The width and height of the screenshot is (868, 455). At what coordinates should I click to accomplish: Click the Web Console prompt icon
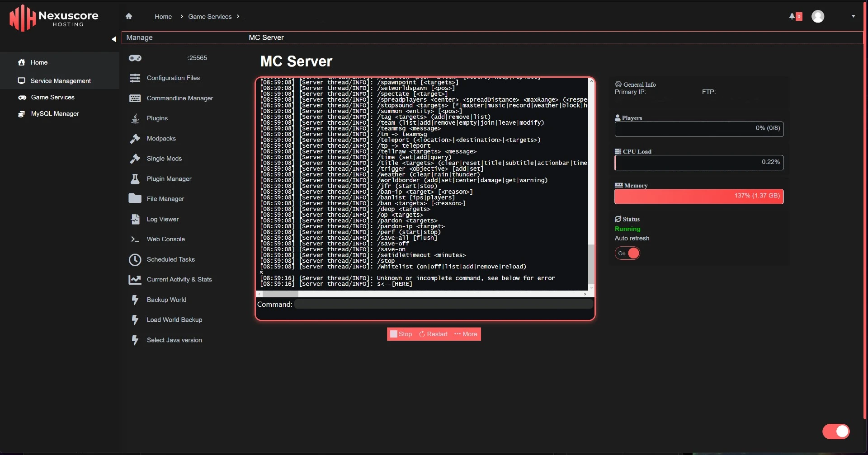click(135, 239)
